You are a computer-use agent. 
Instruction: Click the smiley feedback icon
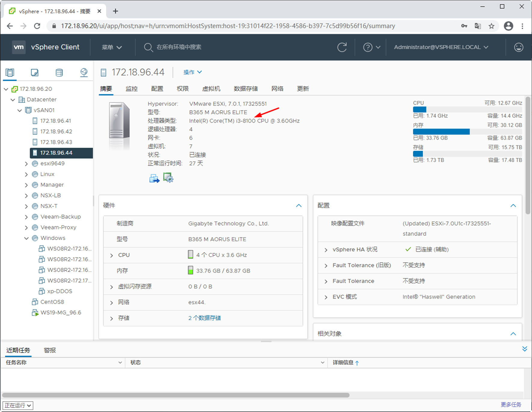click(x=518, y=47)
